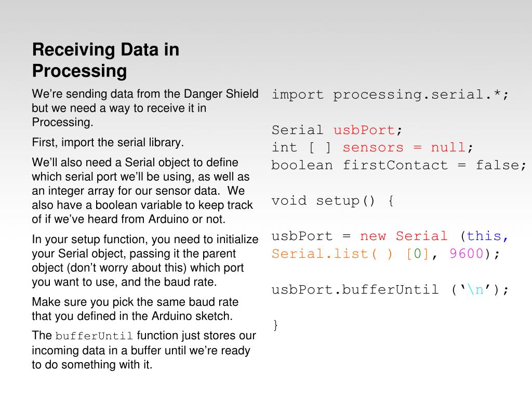Viewport: 532px width, 399px height.
Task: Click the closing curly brace of setup
Action: pos(275,325)
